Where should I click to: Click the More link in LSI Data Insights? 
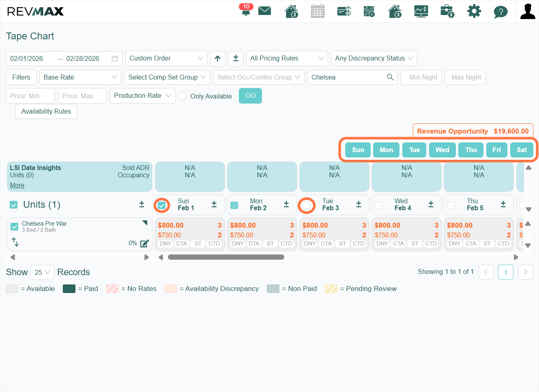click(x=17, y=185)
